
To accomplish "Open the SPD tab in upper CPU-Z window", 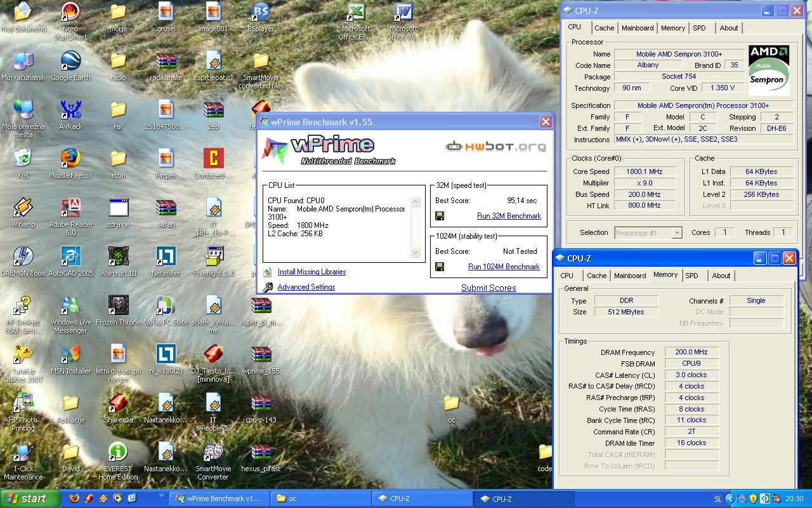I will pos(699,28).
